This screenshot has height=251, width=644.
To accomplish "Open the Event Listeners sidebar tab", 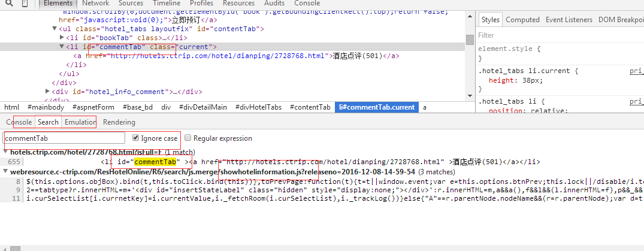I will pos(569,20).
